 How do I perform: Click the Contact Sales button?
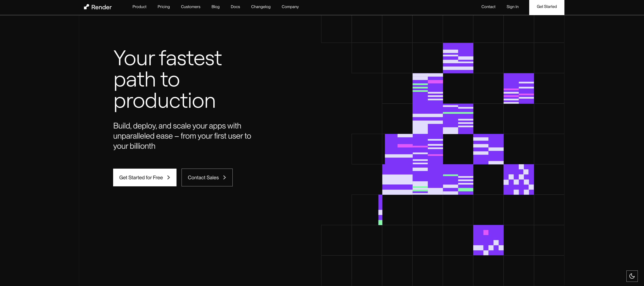[203, 178]
